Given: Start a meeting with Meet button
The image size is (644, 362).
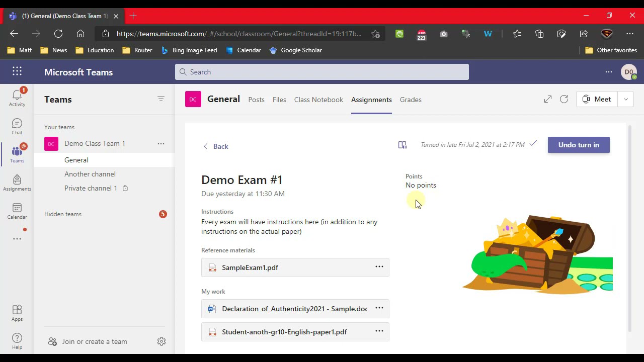Looking at the screenshot, I should point(597,100).
